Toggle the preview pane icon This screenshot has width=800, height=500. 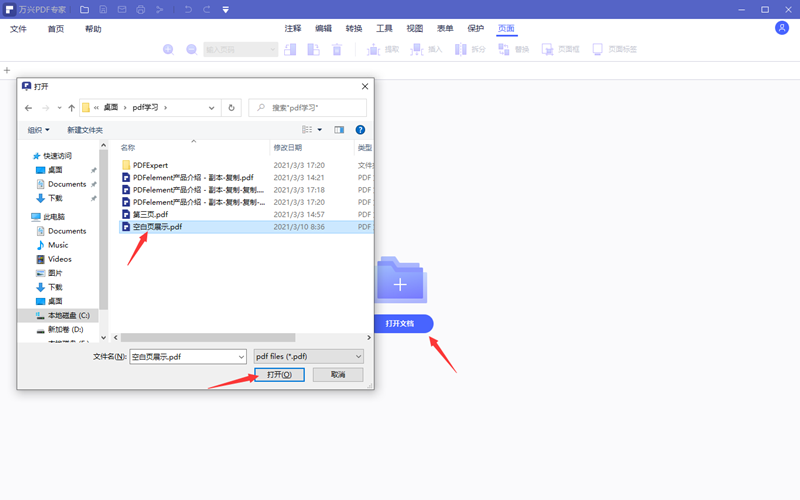click(339, 130)
